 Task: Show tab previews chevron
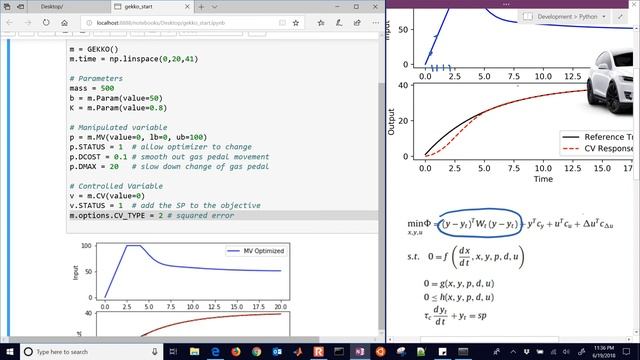pyautogui.click(x=215, y=7)
